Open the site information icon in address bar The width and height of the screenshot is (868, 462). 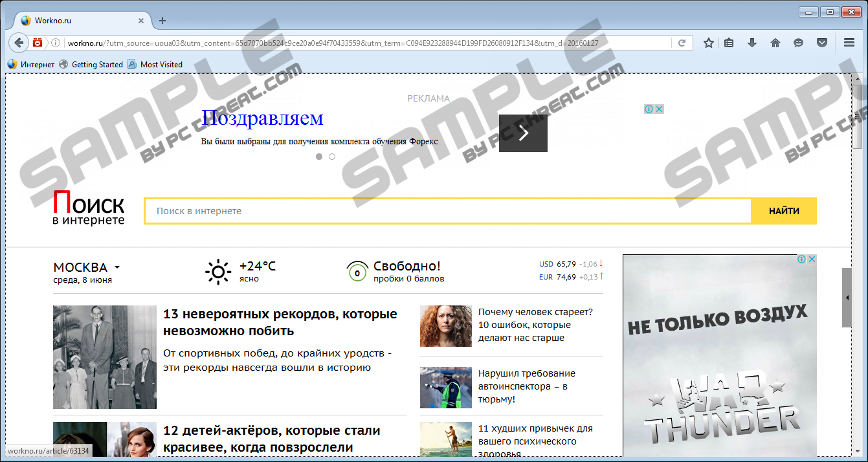click(56, 43)
